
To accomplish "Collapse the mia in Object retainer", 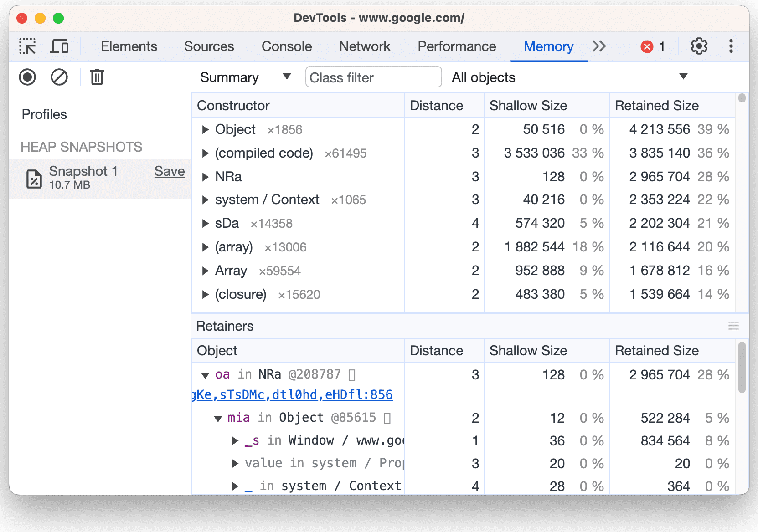I will (x=218, y=419).
